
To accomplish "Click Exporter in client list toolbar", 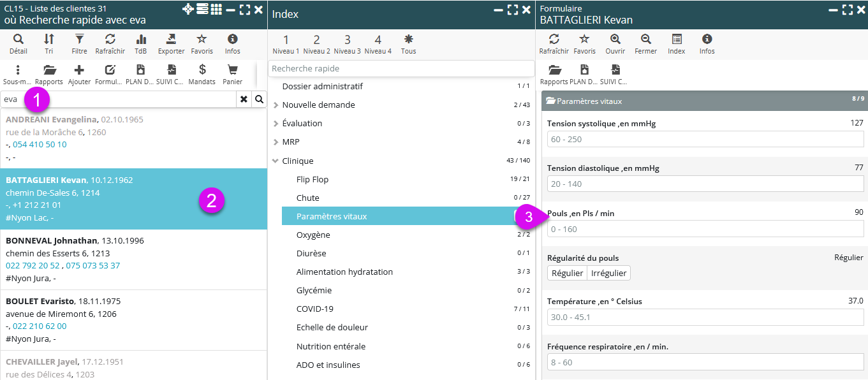I will (x=171, y=43).
